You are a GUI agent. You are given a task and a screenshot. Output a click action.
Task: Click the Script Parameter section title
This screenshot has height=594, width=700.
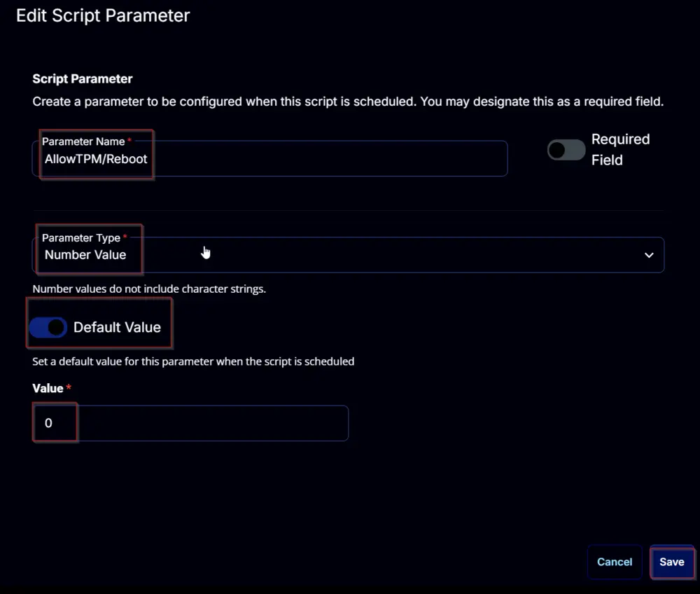tap(83, 79)
